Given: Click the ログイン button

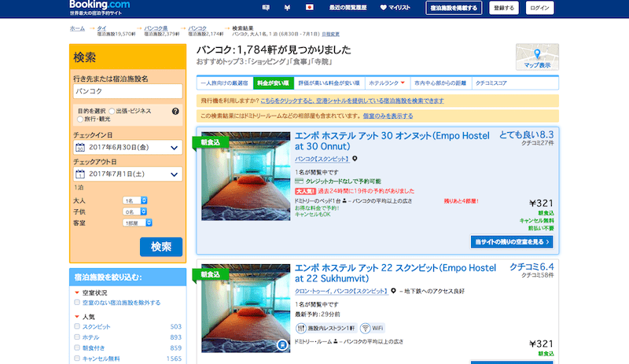Looking at the screenshot, I should (539, 8).
